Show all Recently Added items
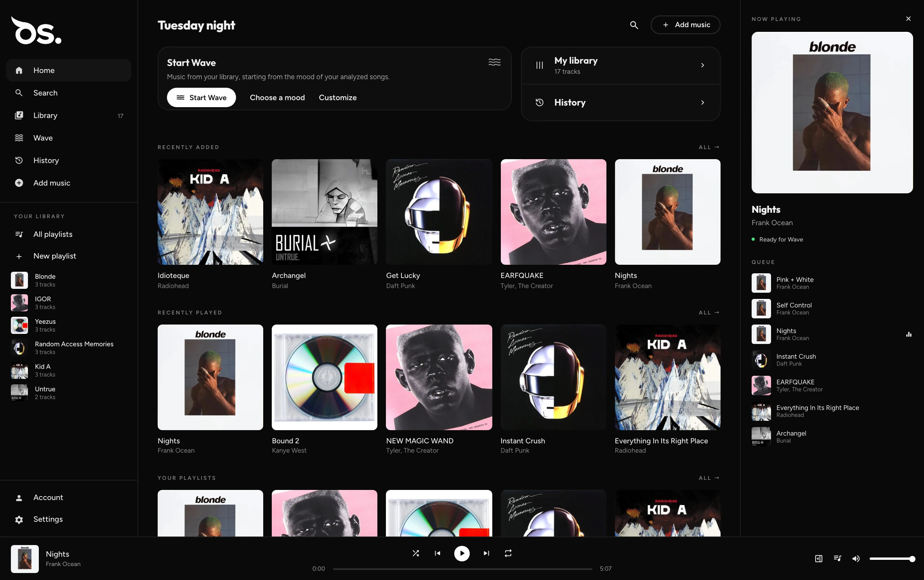 click(x=709, y=147)
